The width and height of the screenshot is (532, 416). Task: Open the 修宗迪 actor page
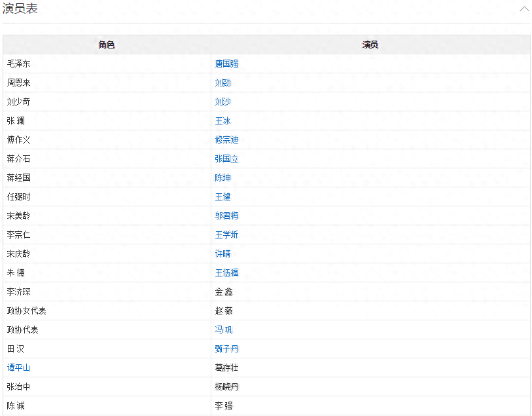point(226,140)
